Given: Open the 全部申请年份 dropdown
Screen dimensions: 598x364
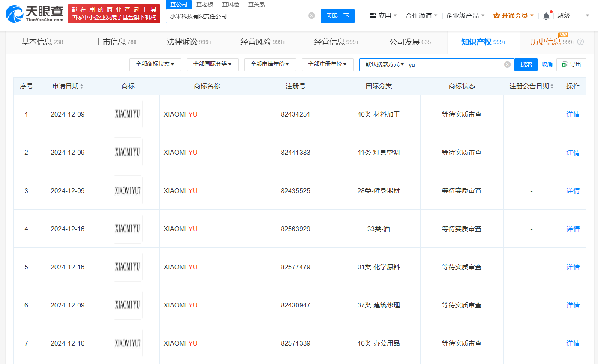Looking at the screenshot, I should [x=270, y=64].
